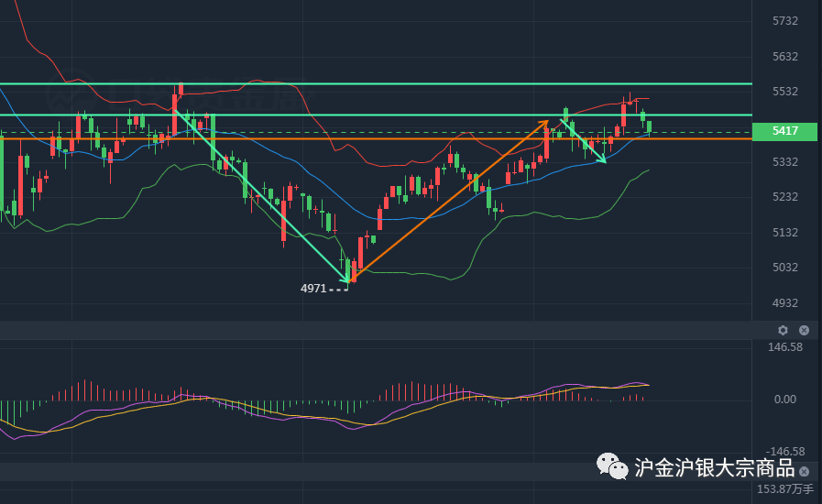This screenshot has height=504, width=822.
Task: Click the 沪金沪银大宗商品 watermark text
Action: (x=714, y=467)
